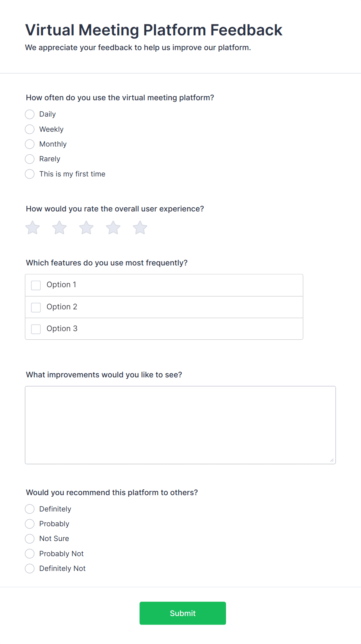Choose Definitely Not radio button
The width and height of the screenshot is (361, 644).
click(30, 569)
